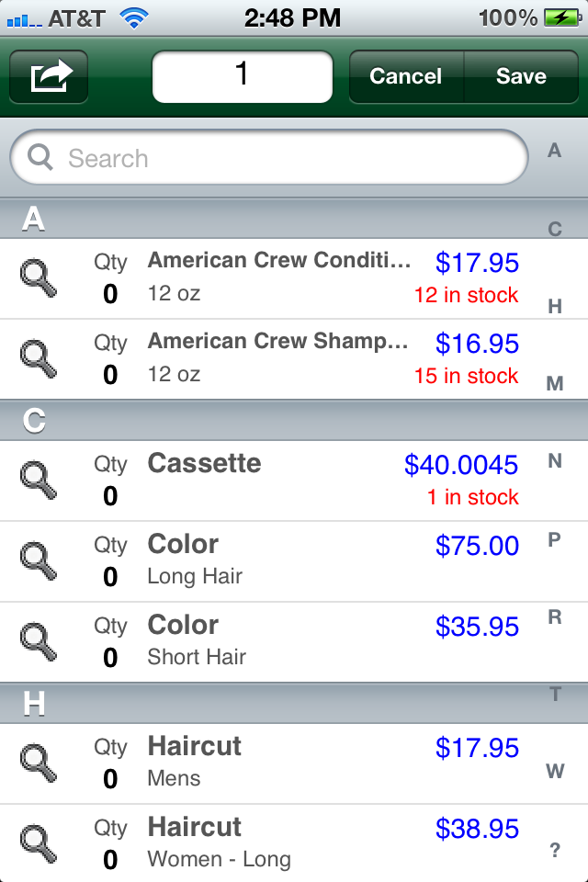Screen dimensions: 588x882
Task: Select the Cassette item priced $40.0045
Action: pos(294,481)
